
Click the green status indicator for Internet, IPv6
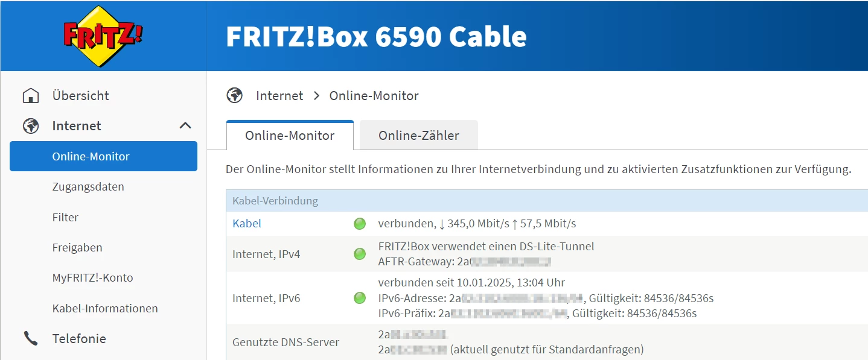click(x=360, y=298)
